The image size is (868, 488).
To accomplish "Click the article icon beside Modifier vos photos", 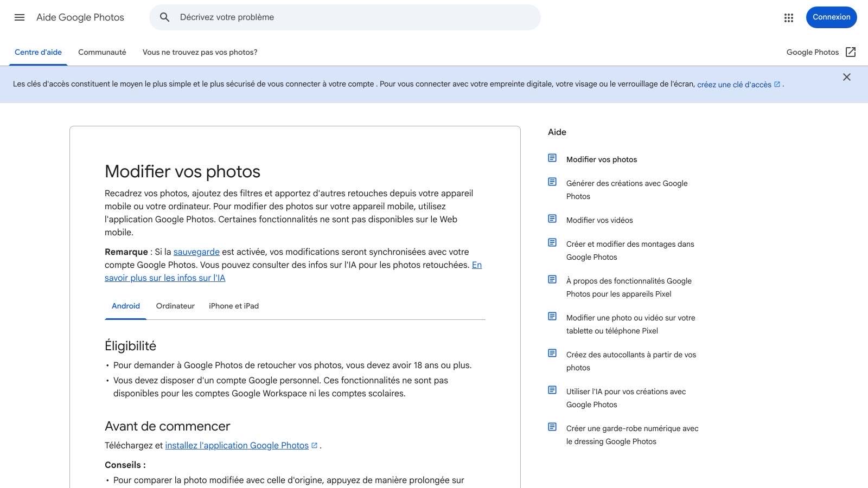I will [552, 158].
